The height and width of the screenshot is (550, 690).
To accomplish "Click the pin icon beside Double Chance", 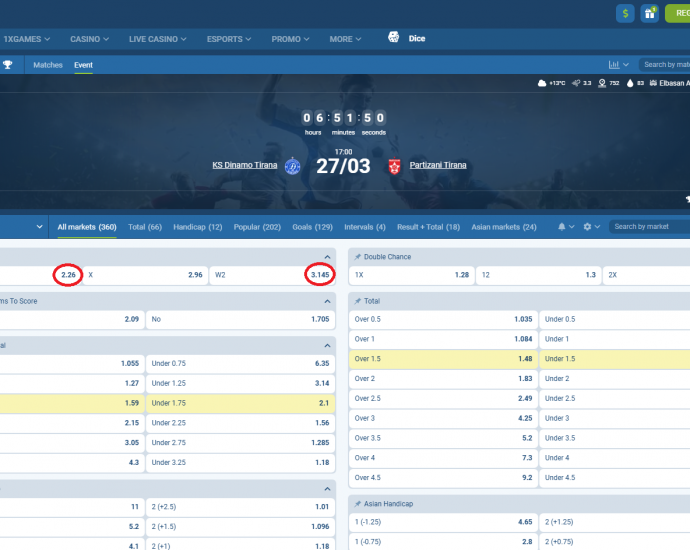I will point(357,257).
